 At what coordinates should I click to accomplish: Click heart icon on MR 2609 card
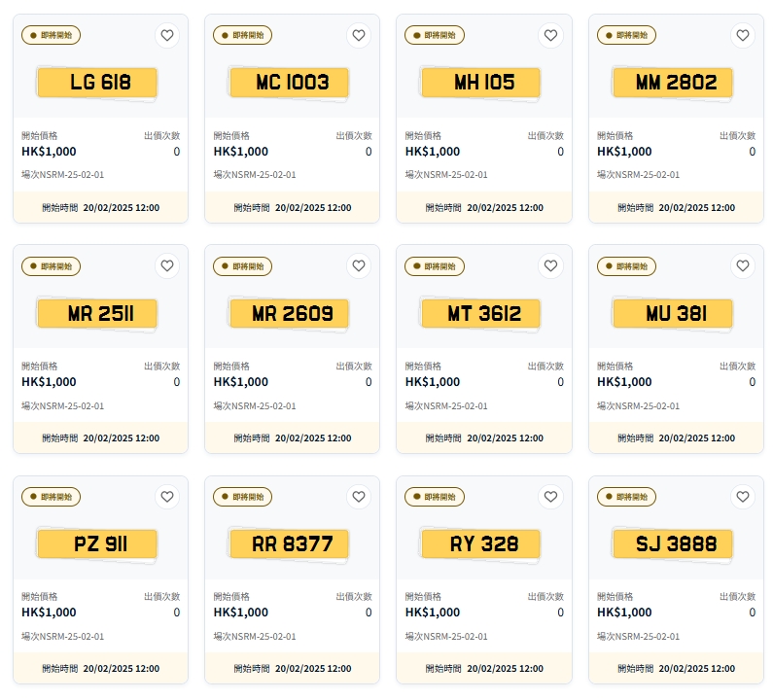point(359,265)
